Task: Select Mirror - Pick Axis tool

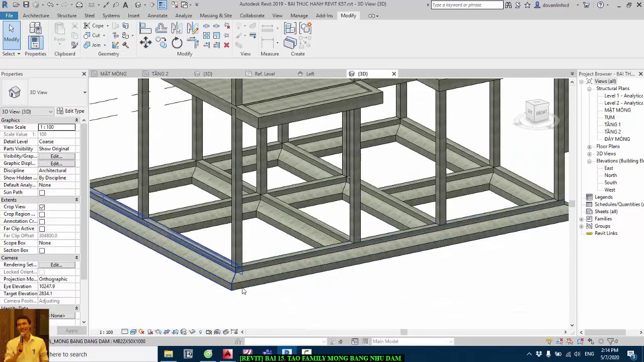Action: [x=177, y=28]
